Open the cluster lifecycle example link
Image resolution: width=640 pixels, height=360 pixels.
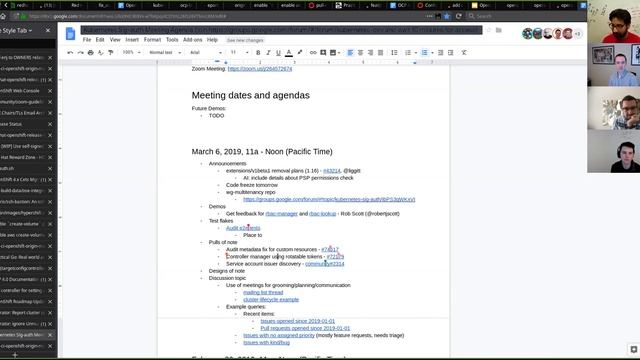(x=271, y=300)
